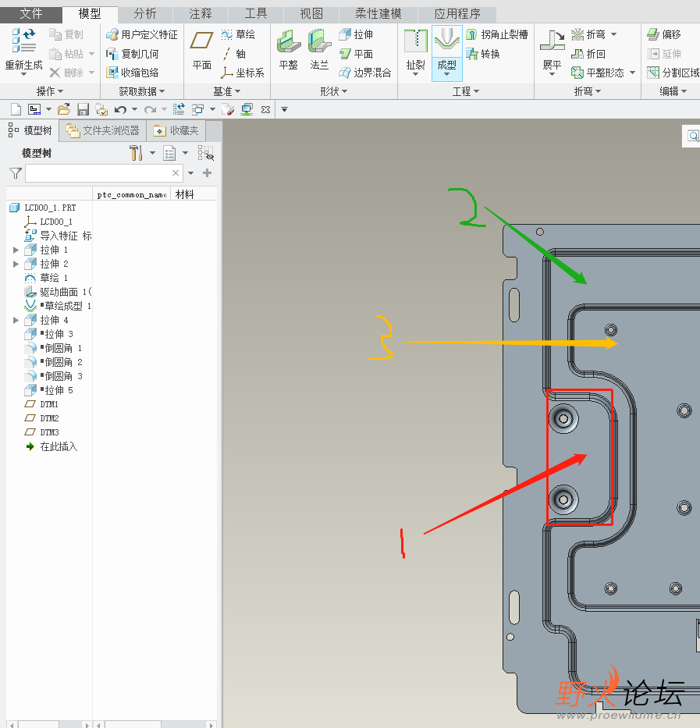Clear the model tree search with X
The image size is (700, 728).
pos(175,173)
